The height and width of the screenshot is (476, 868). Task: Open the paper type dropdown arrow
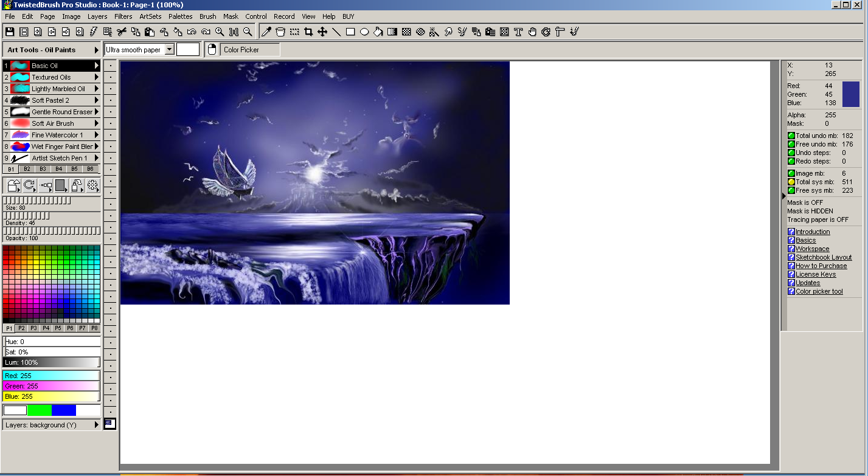[170, 50]
